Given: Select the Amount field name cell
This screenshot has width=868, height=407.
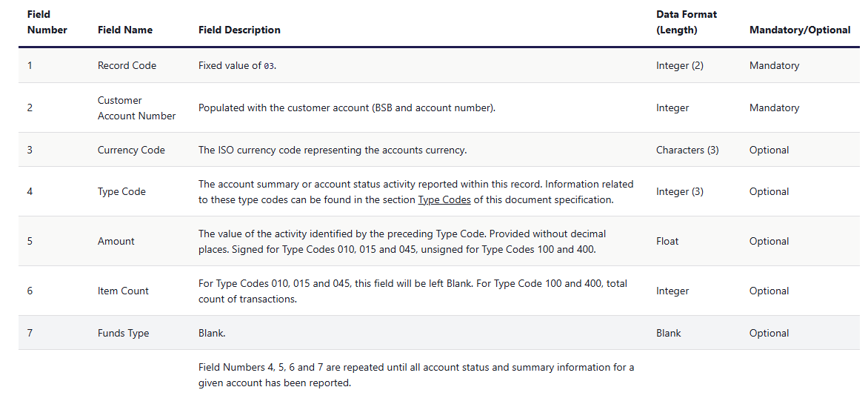Looking at the screenshot, I should pos(116,241).
